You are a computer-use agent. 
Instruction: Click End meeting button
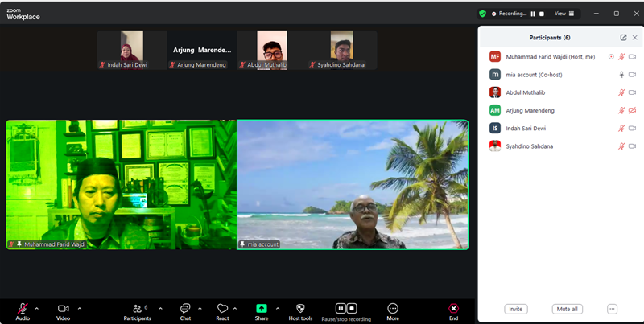click(453, 312)
